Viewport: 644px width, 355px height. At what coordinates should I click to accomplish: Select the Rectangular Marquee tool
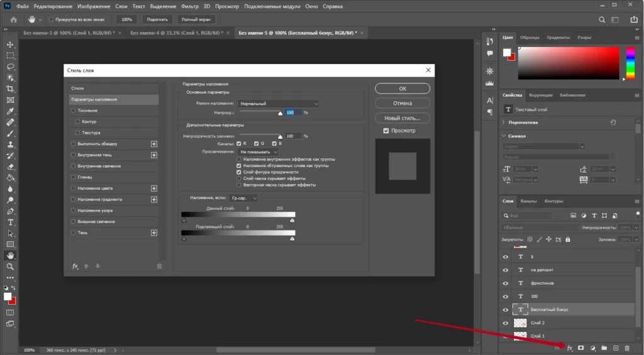click(10, 55)
